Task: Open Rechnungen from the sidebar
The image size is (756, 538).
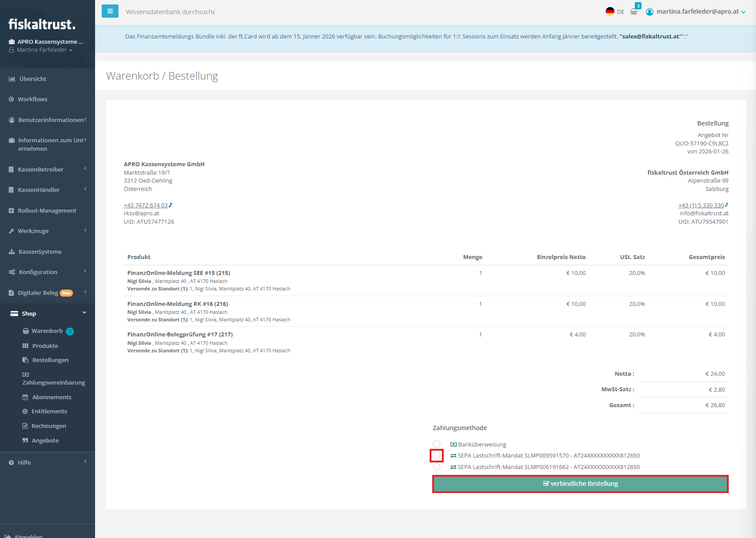Action: click(49, 426)
